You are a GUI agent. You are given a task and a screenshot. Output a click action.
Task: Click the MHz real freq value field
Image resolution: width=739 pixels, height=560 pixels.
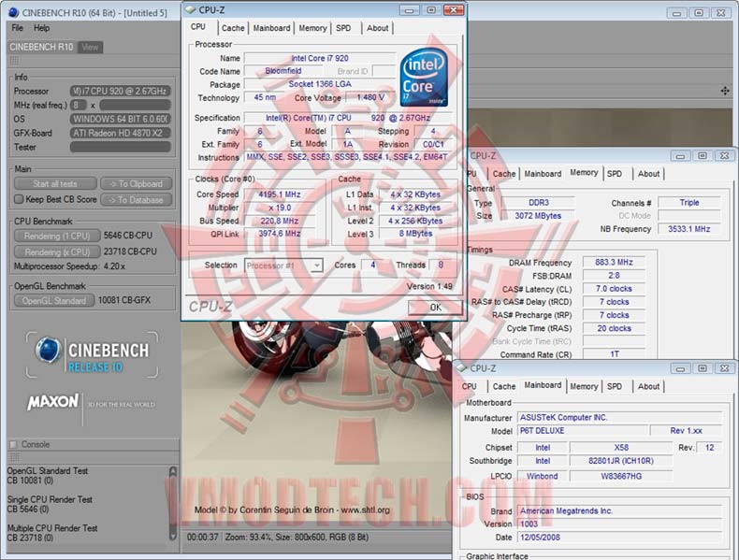[79, 105]
